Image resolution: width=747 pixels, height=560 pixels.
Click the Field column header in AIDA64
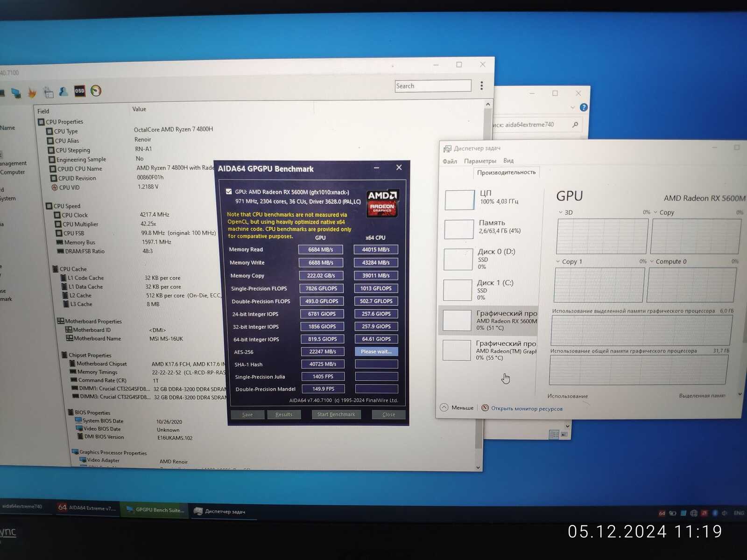pos(43,111)
